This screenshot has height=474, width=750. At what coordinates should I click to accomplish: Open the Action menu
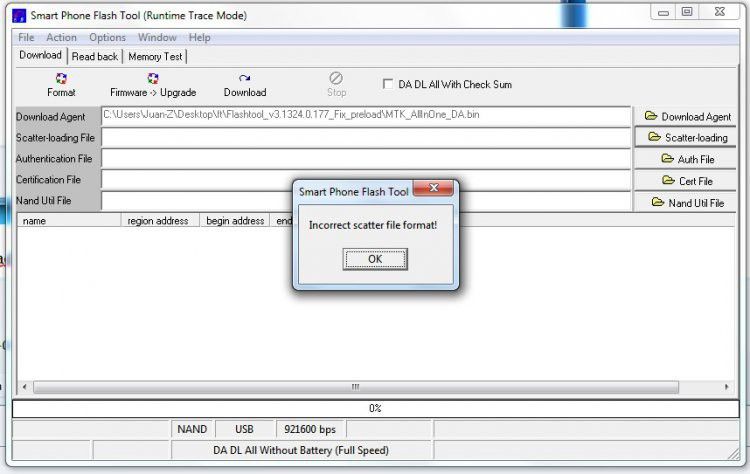point(61,37)
